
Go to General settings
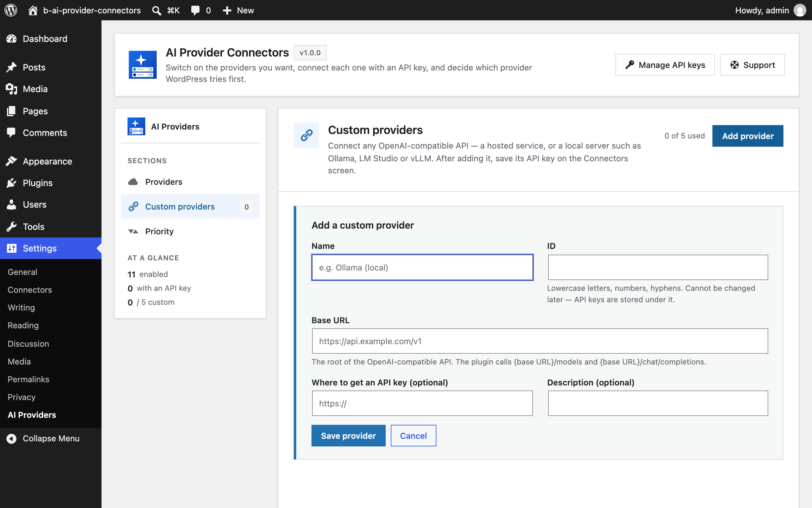(23, 272)
